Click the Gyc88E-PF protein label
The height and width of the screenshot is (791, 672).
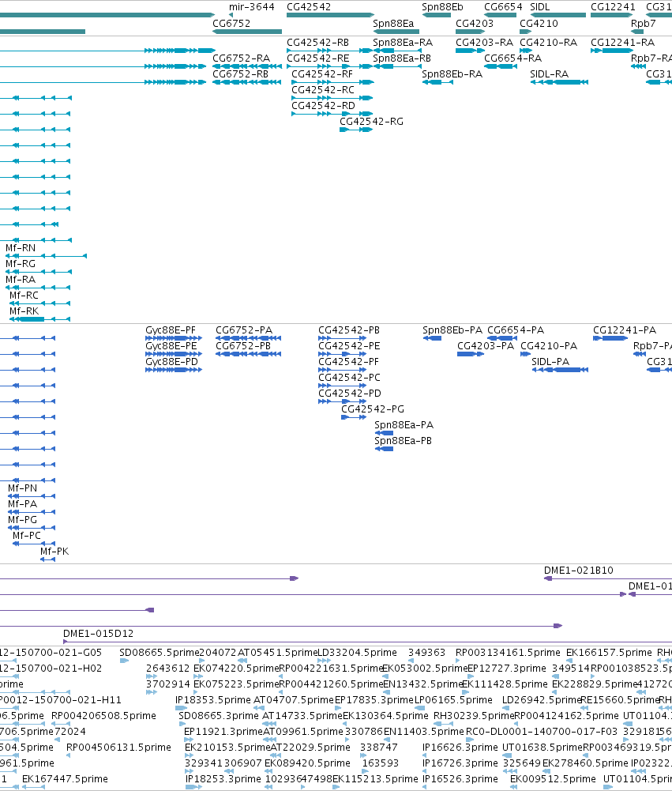tap(171, 330)
